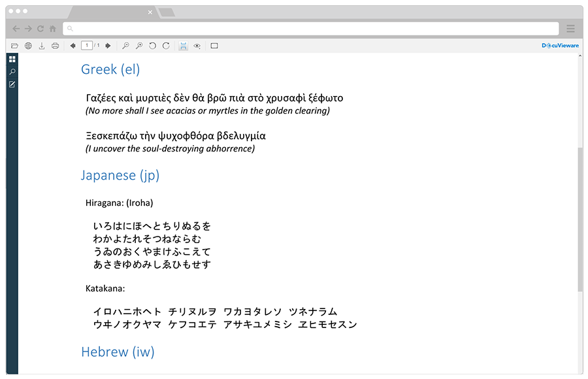Rotate page clockwise
588x379 pixels.
(166, 46)
